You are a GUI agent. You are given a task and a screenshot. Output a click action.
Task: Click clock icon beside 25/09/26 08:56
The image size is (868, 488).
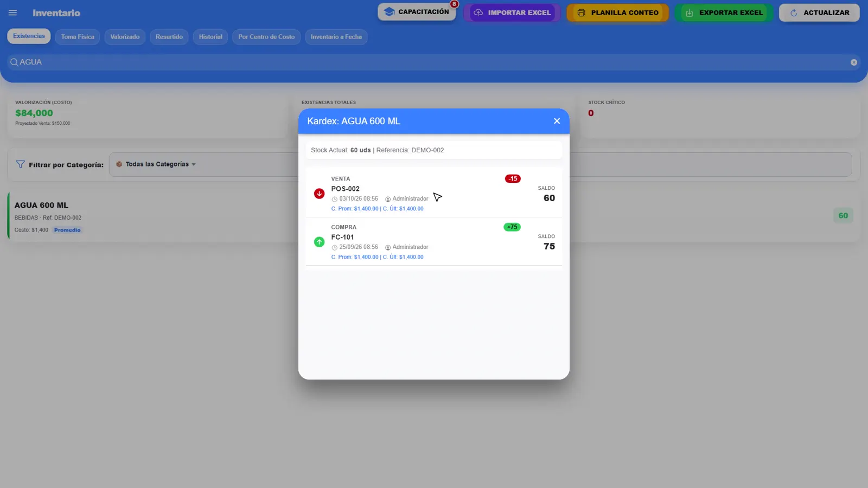[335, 247]
